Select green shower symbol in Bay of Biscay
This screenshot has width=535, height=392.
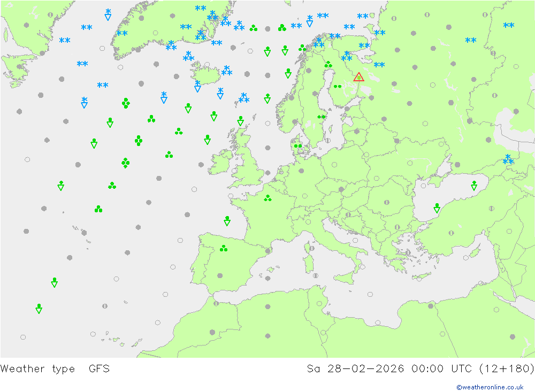pos(227,221)
